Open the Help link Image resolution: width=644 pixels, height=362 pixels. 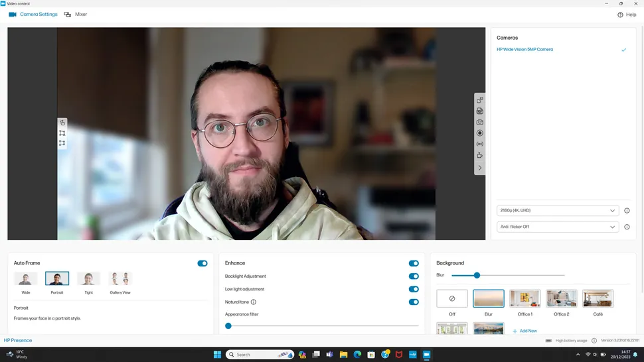click(627, 15)
